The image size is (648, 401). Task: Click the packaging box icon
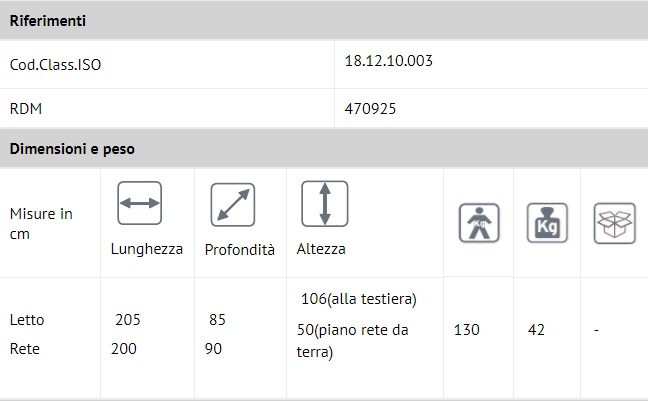613,222
